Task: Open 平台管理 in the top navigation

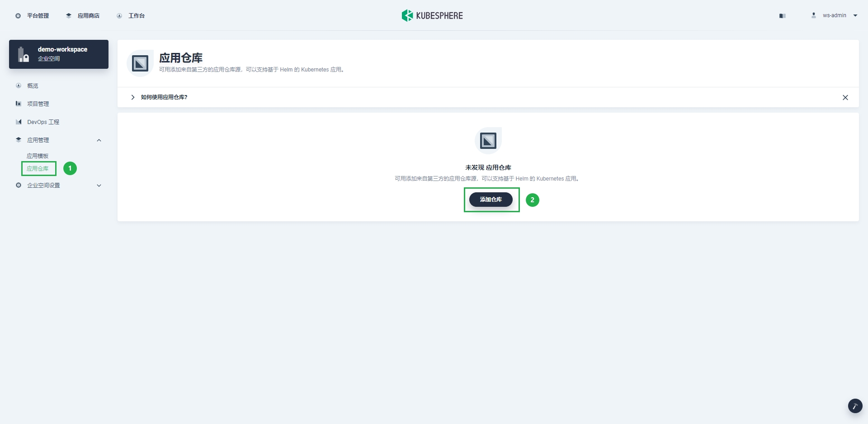Action: [38, 16]
